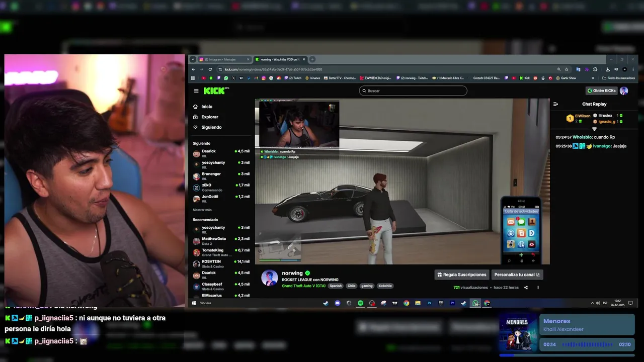Open zEkO channel in followed list
The width and height of the screenshot is (644, 362).
(221, 187)
